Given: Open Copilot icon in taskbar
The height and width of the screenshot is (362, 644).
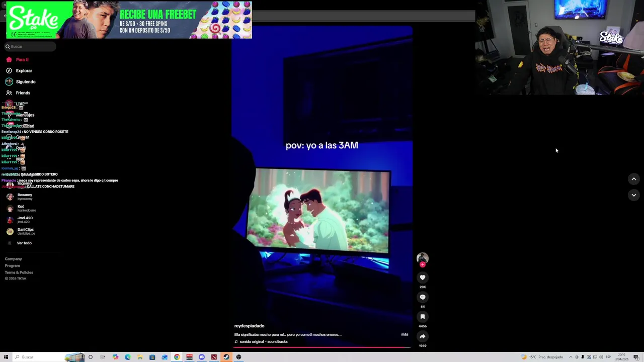Looking at the screenshot, I should tap(115, 357).
